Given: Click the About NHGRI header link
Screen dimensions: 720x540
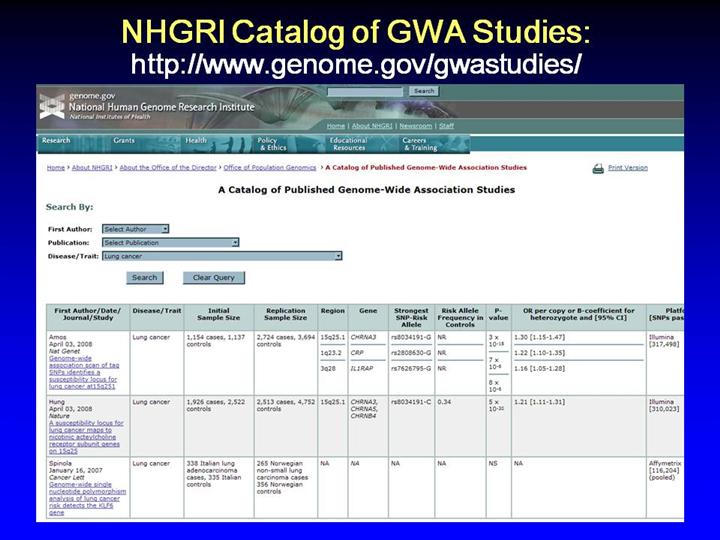Looking at the screenshot, I should click(x=371, y=126).
